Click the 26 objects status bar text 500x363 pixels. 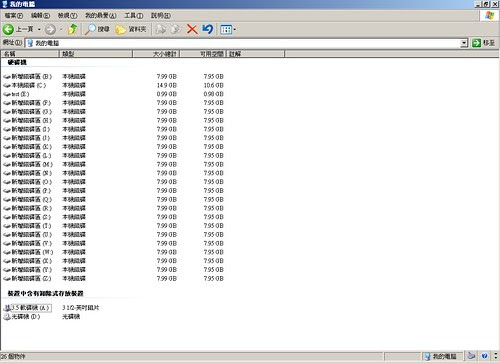coord(13,357)
